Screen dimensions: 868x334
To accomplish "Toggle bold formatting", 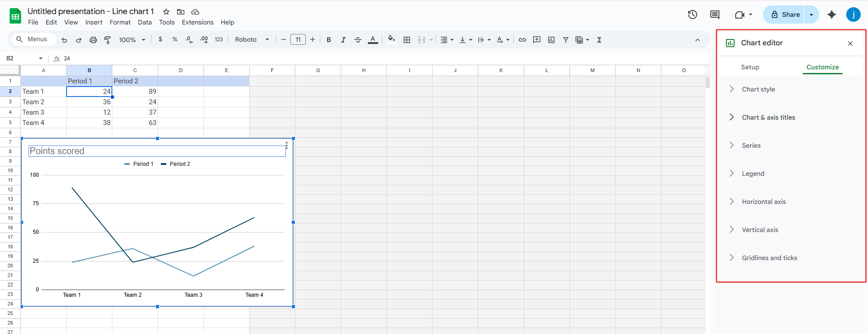I will point(329,40).
